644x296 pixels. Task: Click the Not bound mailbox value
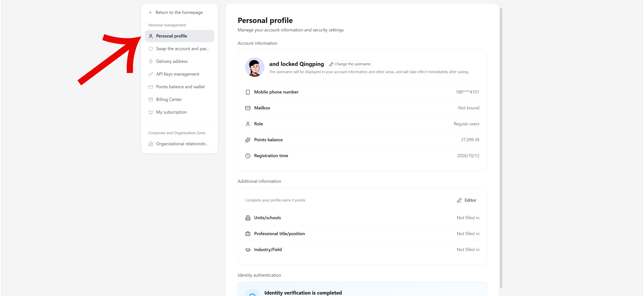[x=469, y=108]
